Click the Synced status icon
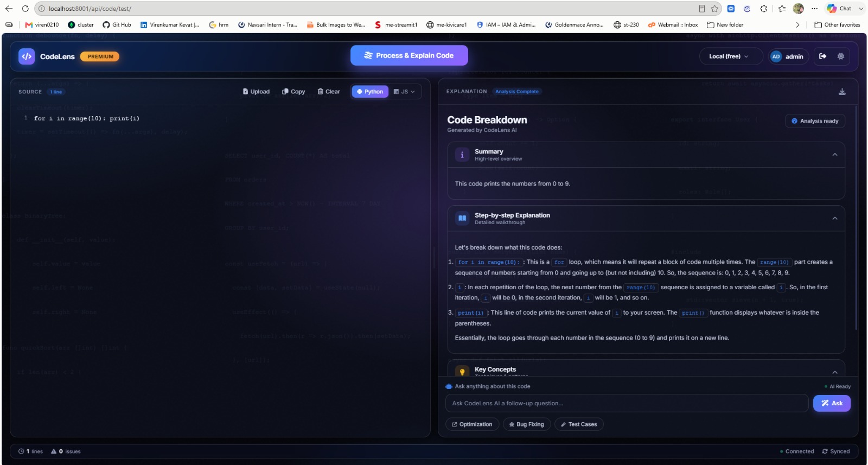 (x=825, y=451)
